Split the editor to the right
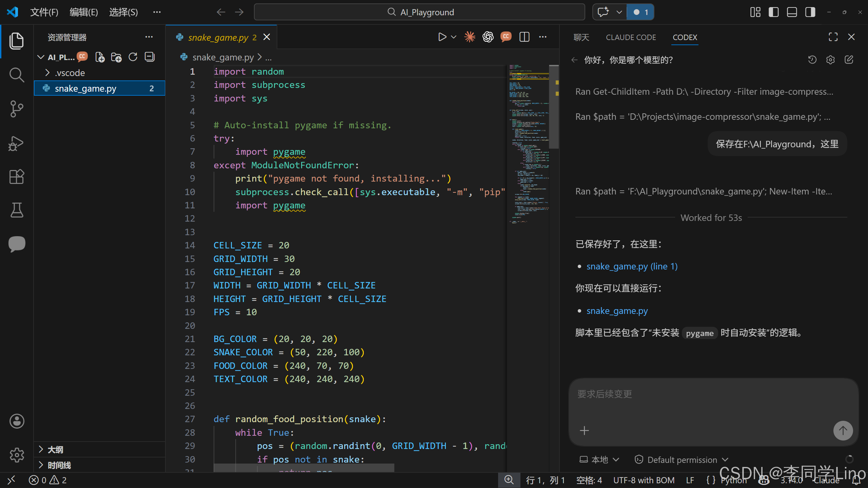This screenshot has height=488, width=868. (524, 37)
